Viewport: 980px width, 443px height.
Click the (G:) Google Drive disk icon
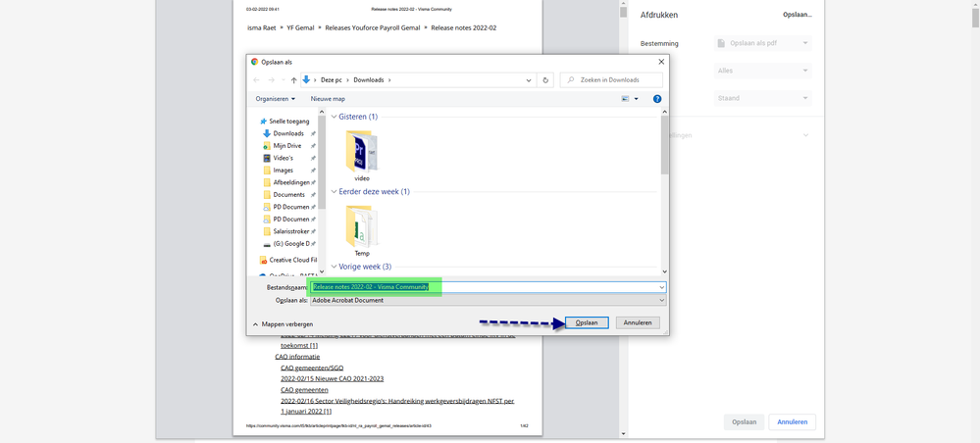click(x=267, y=244)
